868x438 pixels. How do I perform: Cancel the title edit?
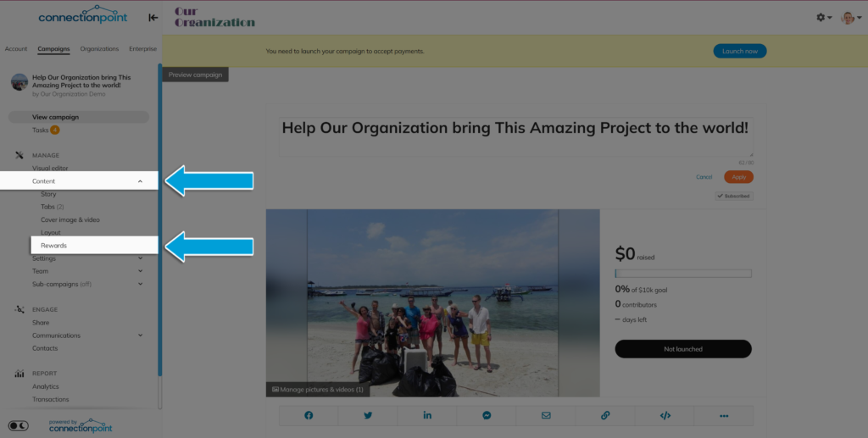[x=704, y=177]
